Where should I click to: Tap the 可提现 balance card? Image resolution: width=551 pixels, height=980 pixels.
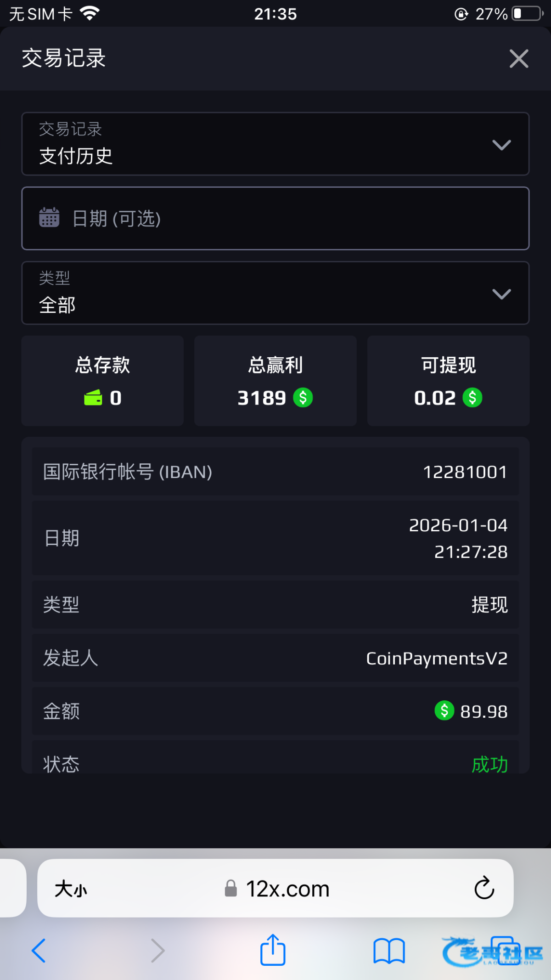click(x=448, y=381)
